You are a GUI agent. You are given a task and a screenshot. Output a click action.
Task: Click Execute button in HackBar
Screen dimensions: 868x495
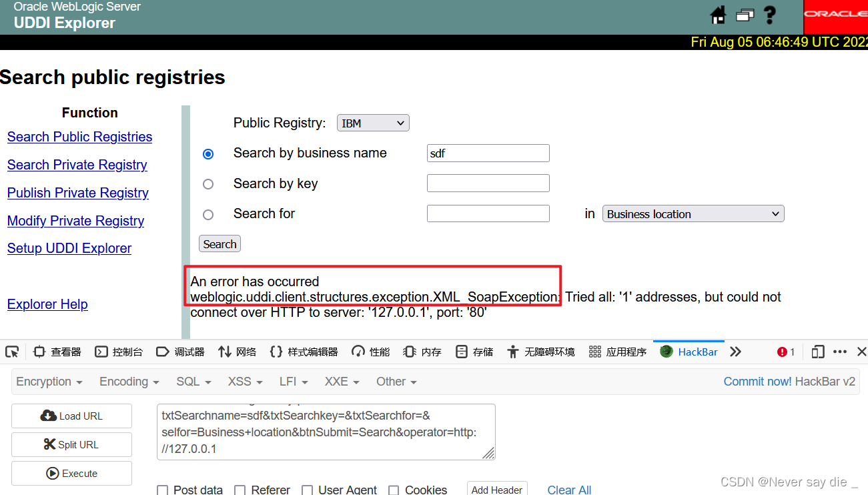(71, 474)
